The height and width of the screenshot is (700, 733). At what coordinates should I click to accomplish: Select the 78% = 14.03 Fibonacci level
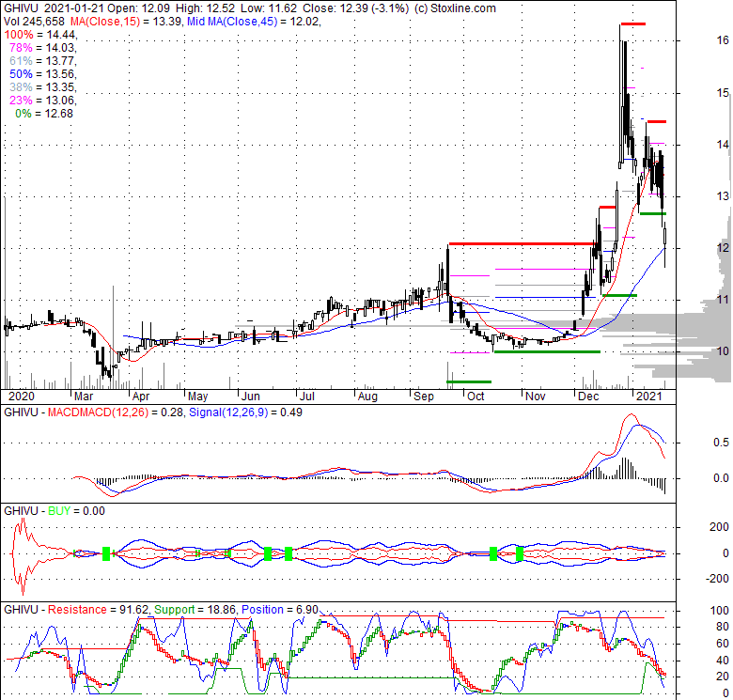tap(42, 48)
